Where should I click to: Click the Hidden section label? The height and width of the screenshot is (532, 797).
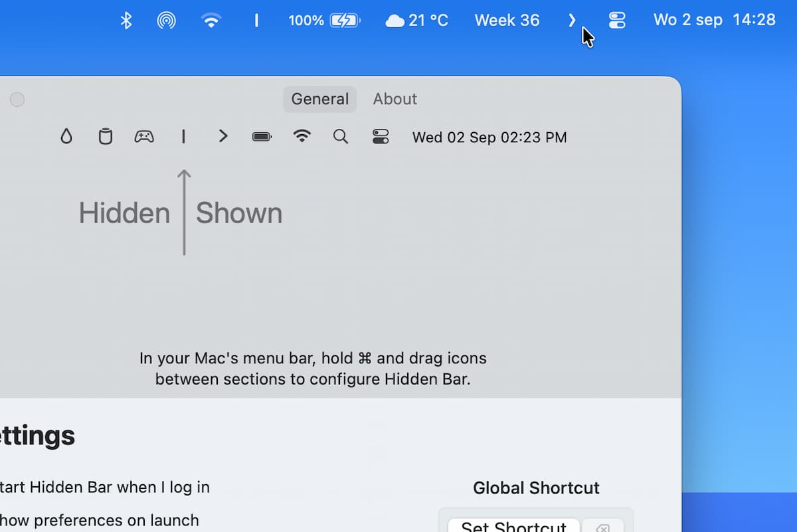[x=124, y=213]
